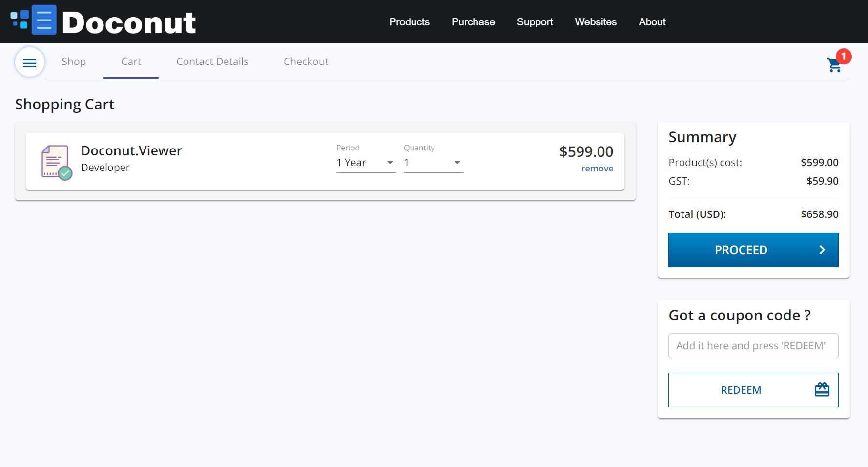Focus the coupon code input field

pyautogui.click(x=753, y=345)
